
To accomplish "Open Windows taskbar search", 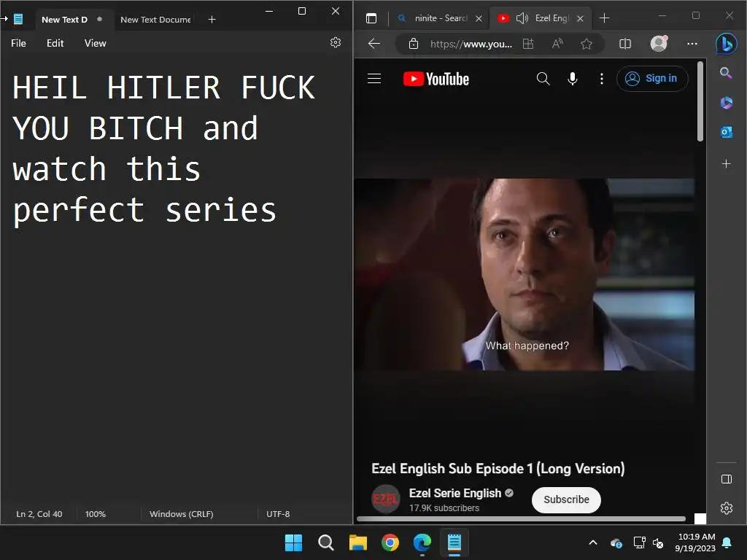I will pos(326,542).
